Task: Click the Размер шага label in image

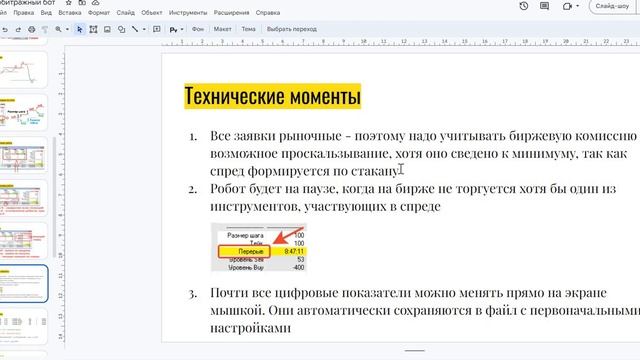Action: pos(245,236)
